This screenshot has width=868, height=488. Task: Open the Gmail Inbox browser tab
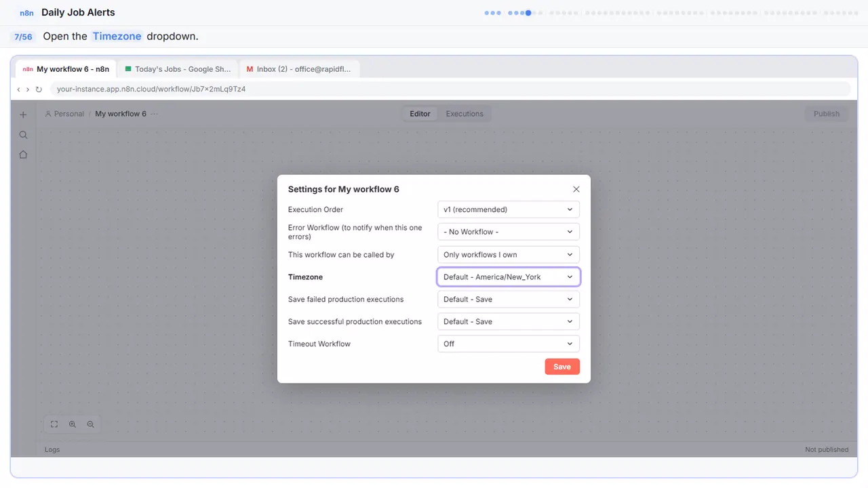[300, 69]
